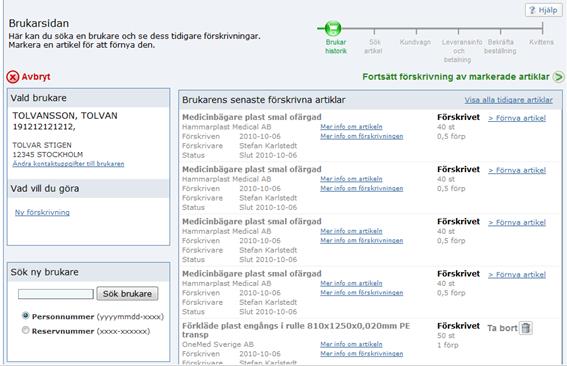Screen dimensions: 567x366
Task: Click the Sök artikel step label
Action: click(374, 47)
